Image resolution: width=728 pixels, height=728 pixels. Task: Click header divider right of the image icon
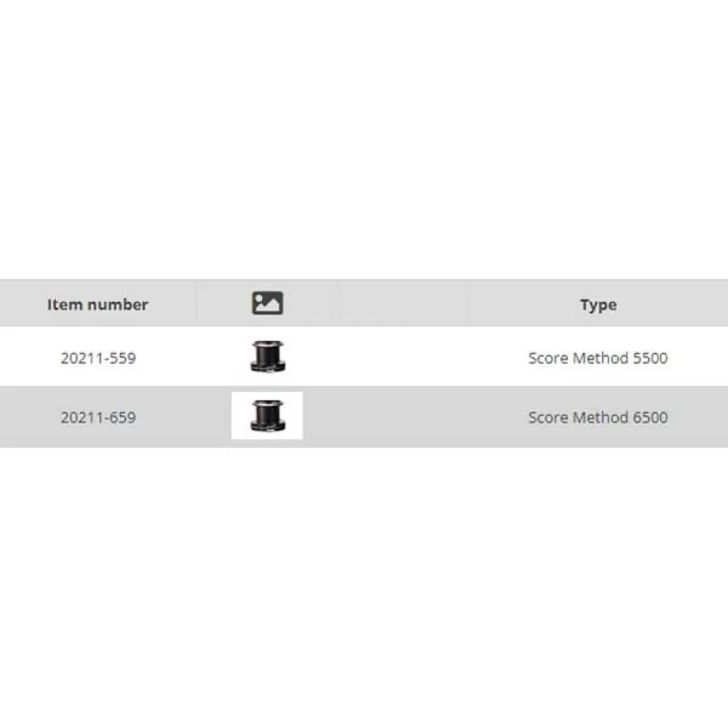[x=339, y=304]
